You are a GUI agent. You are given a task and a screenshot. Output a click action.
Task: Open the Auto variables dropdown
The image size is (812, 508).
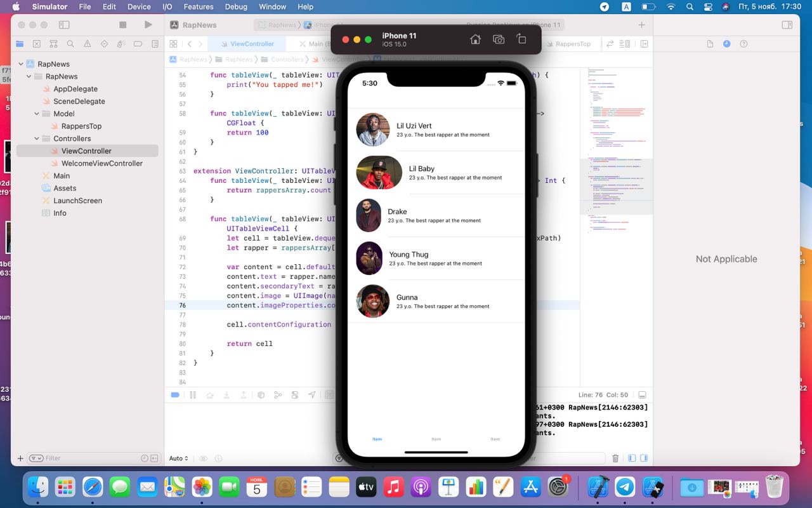pyautogui.click(x=179, y=458)
